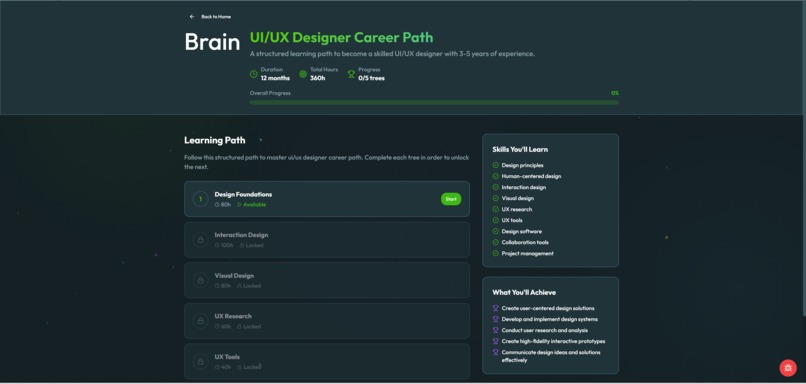The image size is (806, 384).
Task: Click the 0/5 trees progress value
Action: [x=371, y=78]
